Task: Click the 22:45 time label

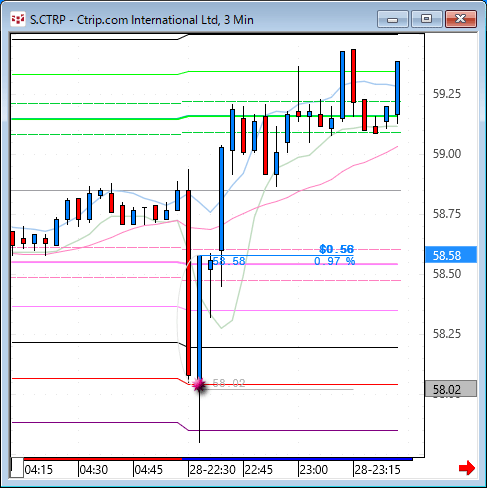Action: point(259,470)
